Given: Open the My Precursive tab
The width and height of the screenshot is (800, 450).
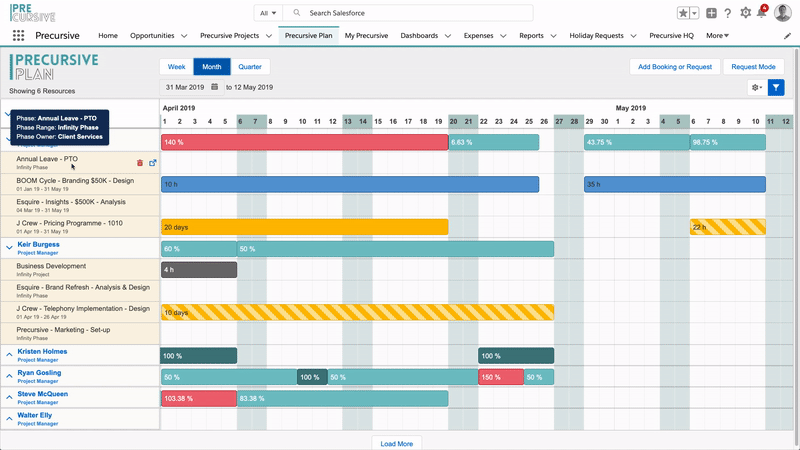Looking at the screenshot, I should tap(366, 36).
